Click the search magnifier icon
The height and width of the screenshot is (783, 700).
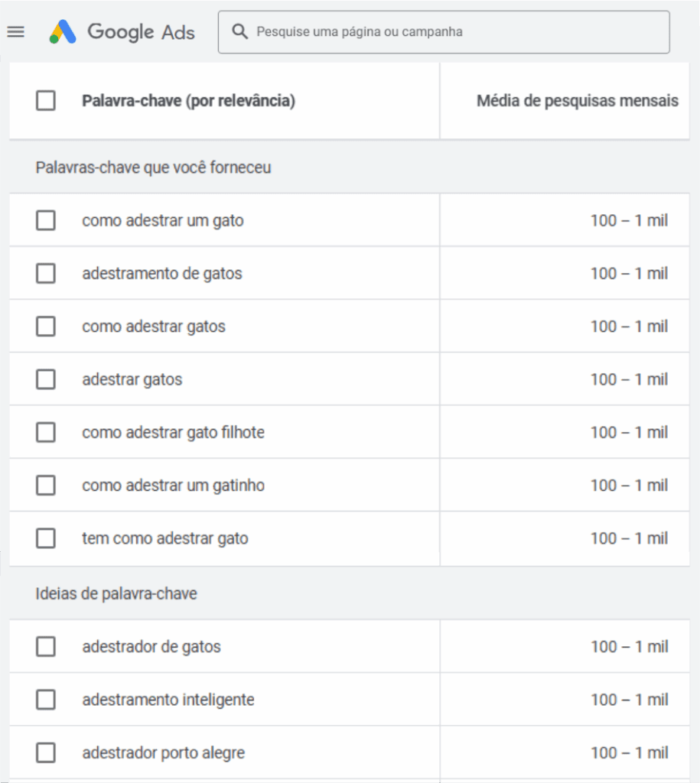(x=240, y=32)
